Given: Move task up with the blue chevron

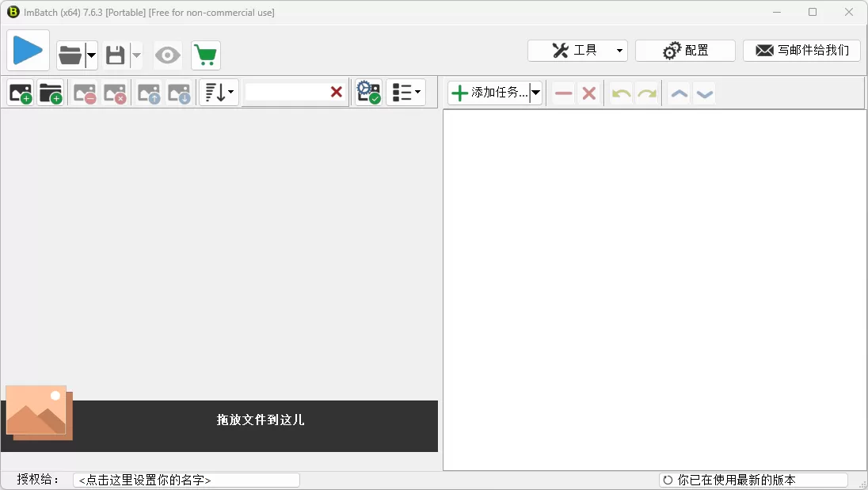Looking at the screenshot, I should (678, 93).
